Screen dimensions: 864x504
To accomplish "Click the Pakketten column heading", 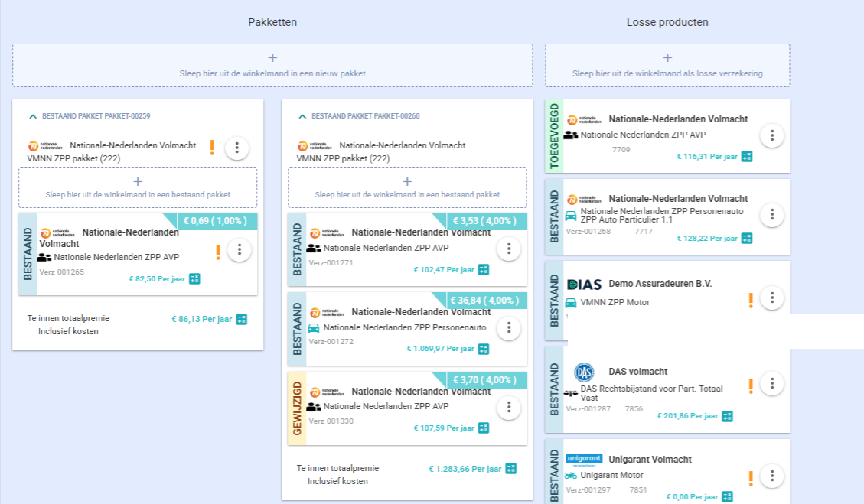I will point(272,22).
